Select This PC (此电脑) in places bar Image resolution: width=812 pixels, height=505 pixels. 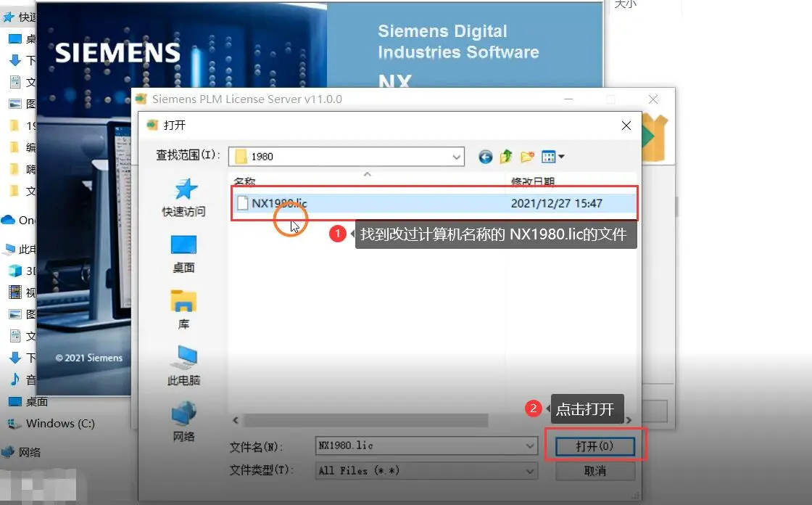[x=184, y=366]
